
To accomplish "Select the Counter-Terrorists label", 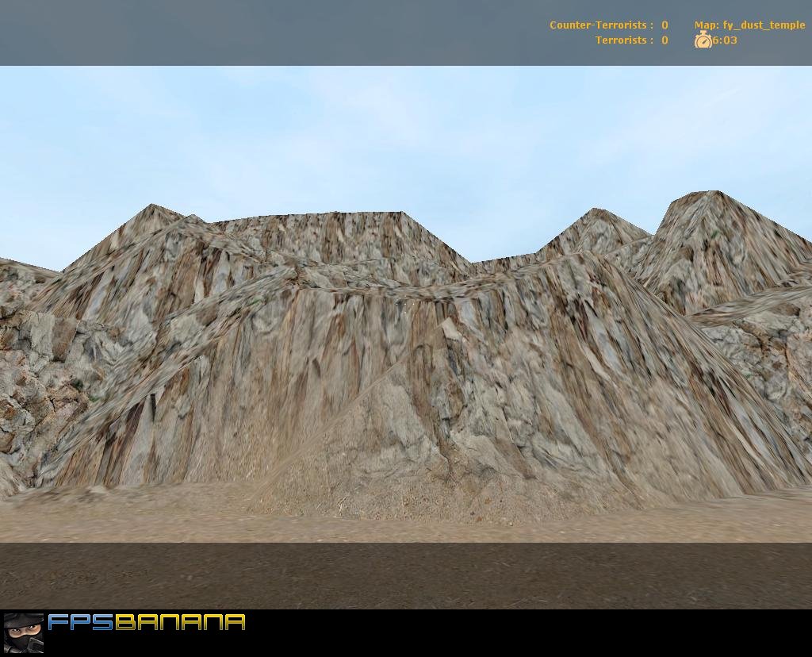I will point(599,25).
